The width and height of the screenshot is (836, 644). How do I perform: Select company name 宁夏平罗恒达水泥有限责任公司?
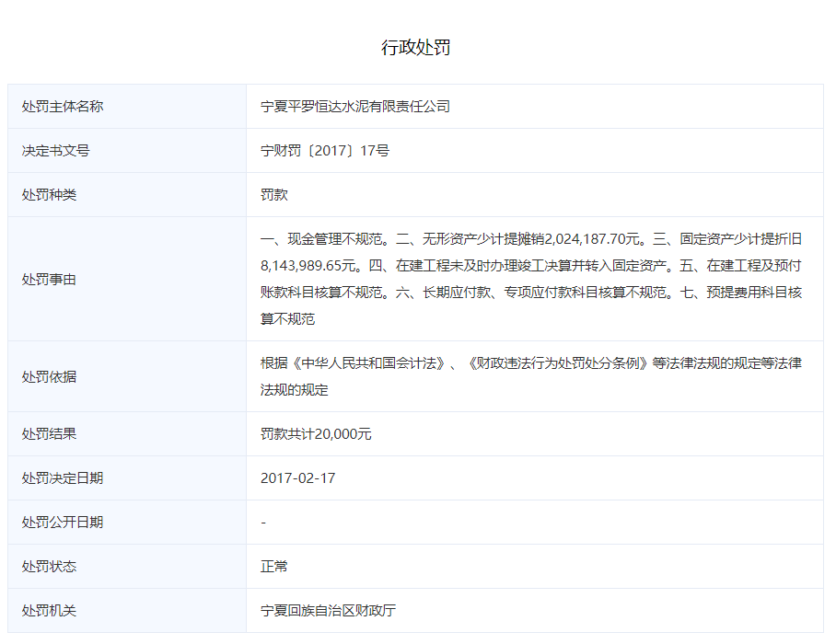tap(355, 107)
